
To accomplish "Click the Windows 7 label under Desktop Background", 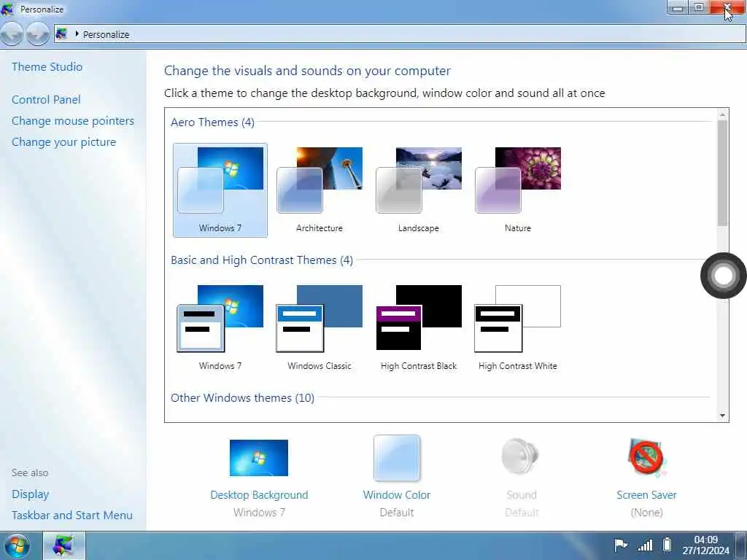I will [x=259, y=513].
